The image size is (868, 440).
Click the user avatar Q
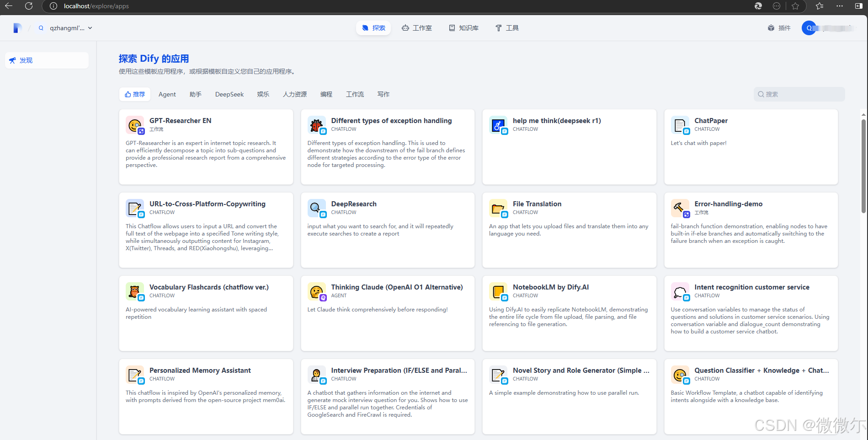tap(809, 28)
